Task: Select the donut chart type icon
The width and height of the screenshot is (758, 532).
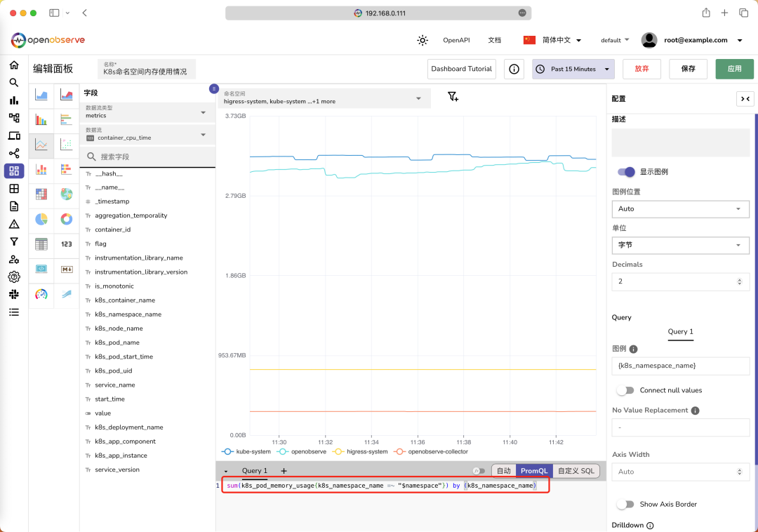Action: click(x=67, y=220)
